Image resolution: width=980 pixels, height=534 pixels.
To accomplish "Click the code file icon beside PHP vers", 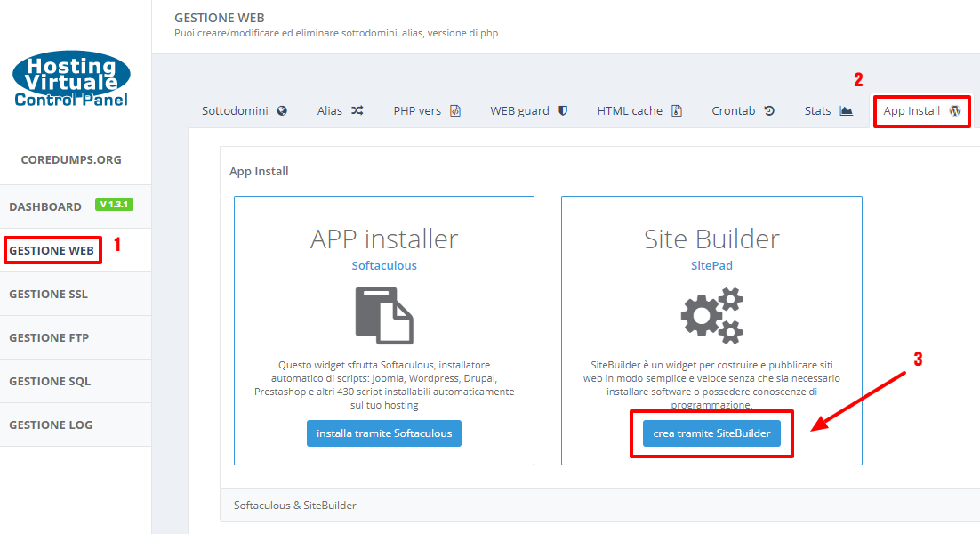I will pyautogui.click(x=455, y=110).
